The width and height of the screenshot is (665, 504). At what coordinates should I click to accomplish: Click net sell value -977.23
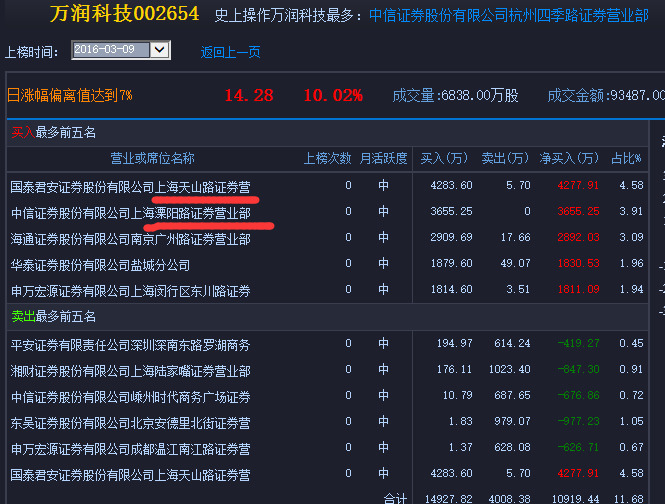coord(578,421)
